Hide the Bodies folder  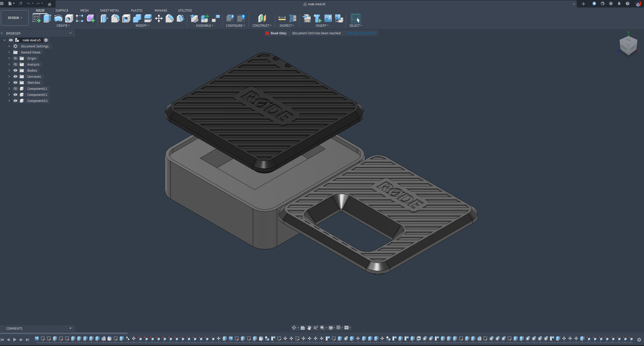click(x=15, y=71)
